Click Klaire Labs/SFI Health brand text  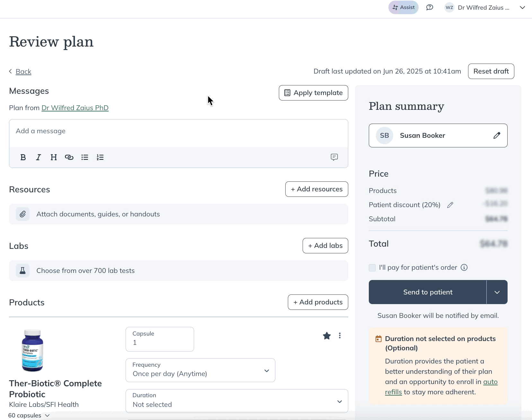(x=44, y=405)
